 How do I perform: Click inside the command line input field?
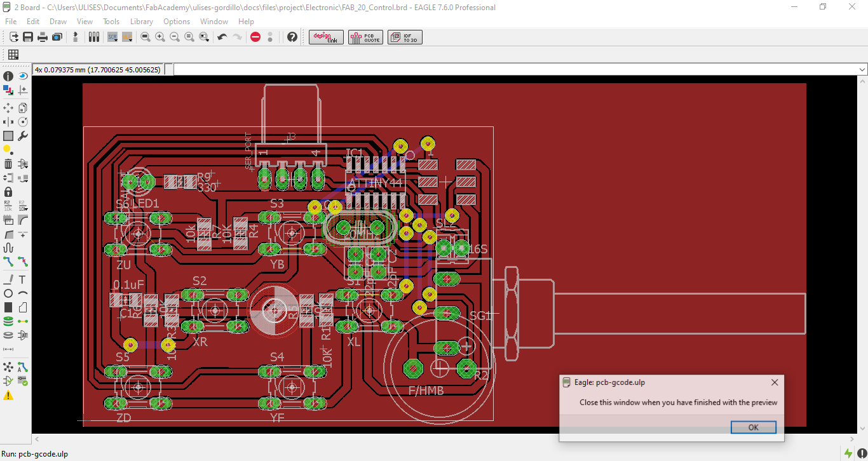coord(515,69)
